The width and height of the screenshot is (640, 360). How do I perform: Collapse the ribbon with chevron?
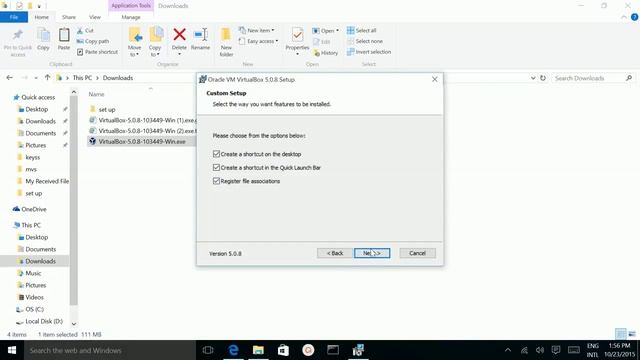[x=624, y=17]
